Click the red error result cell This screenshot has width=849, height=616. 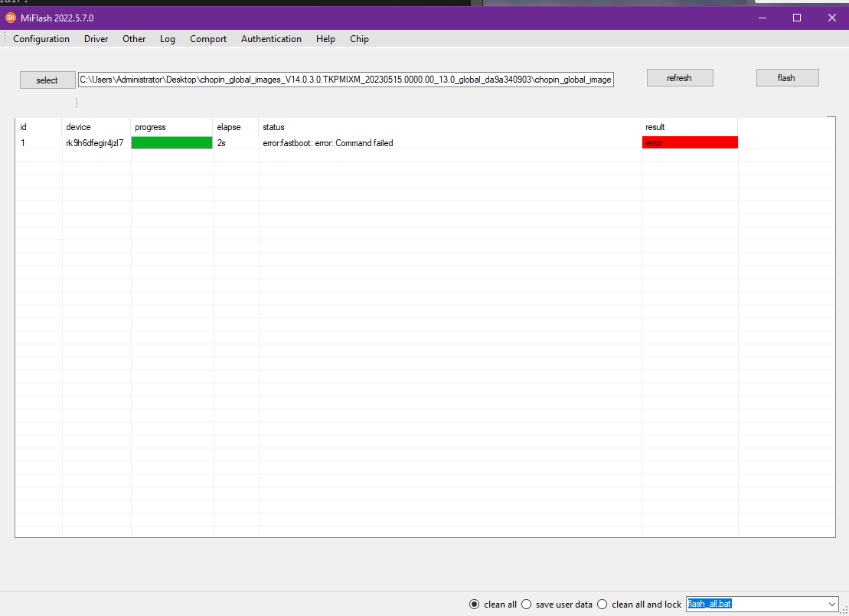(x=690, y=142)
